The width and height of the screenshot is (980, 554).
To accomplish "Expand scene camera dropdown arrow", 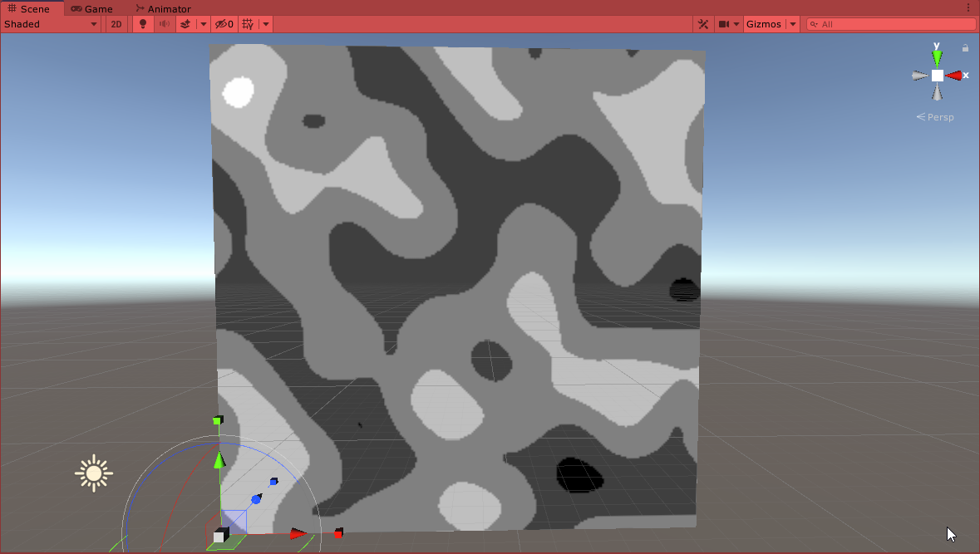I will 736,24.
